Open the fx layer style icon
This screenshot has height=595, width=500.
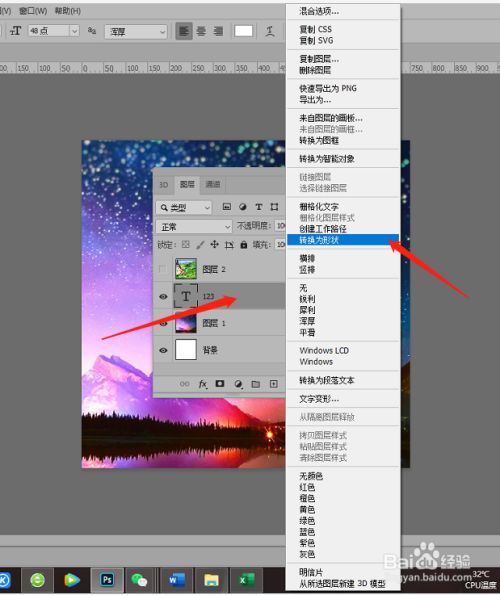[203, 384]
